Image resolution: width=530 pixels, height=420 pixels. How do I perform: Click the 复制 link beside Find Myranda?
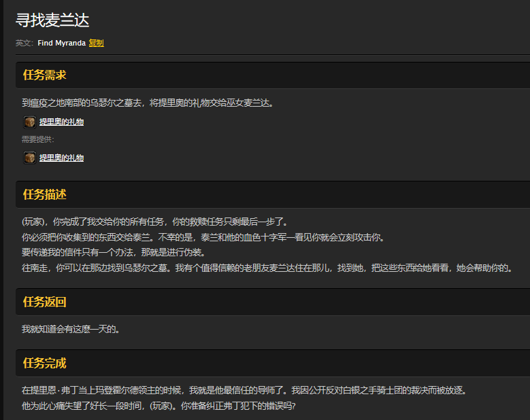pyautogui.click(x=96, y=43)
